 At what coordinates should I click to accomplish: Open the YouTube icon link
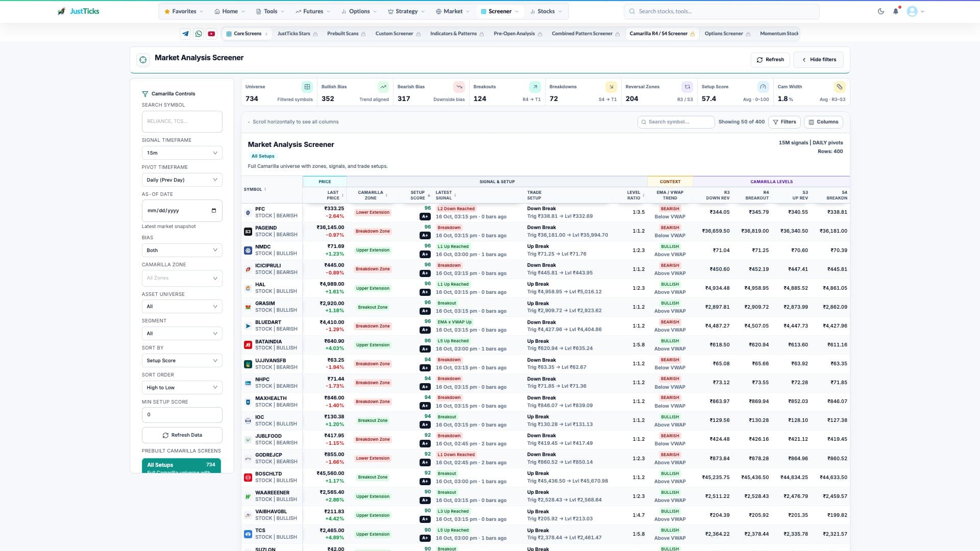point(211,34)
